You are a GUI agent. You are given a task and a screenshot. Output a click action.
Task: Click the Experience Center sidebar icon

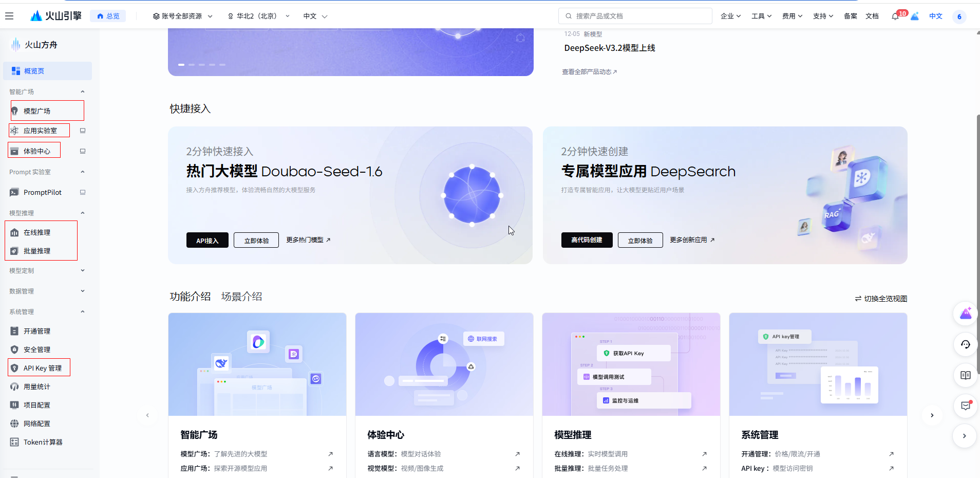pos(14,151)
